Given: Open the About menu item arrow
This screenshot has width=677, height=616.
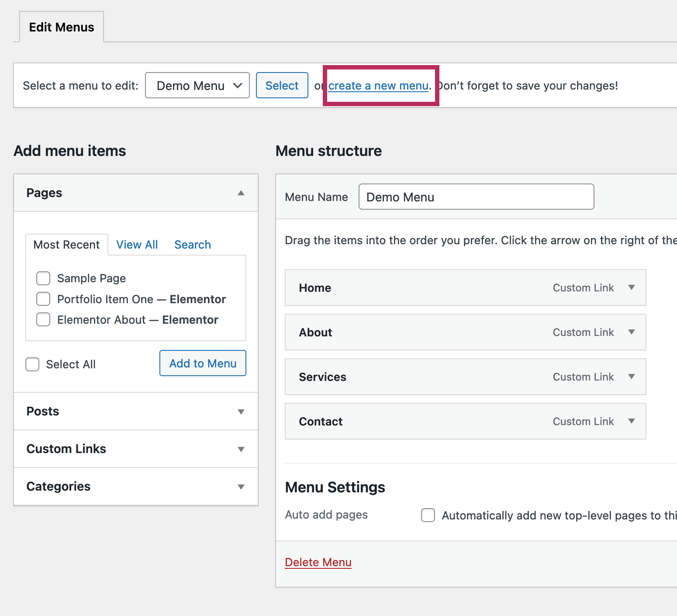Looking at the screenshot, I should tap(631, 332).
